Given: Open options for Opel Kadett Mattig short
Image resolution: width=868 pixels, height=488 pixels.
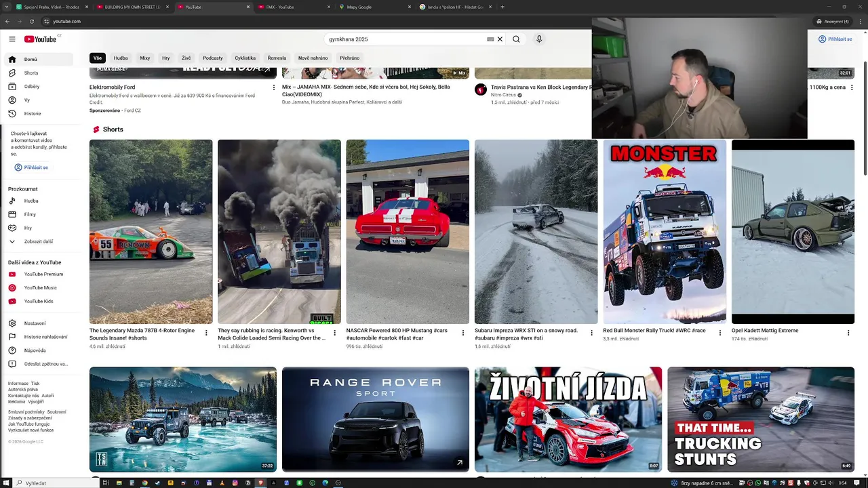Looking at the screenshot, I should point(848,333).
